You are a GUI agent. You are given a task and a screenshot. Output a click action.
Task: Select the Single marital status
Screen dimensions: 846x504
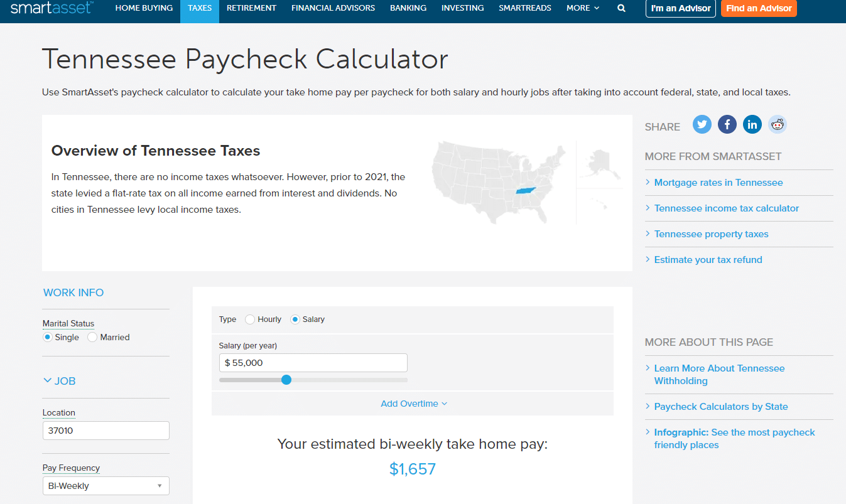(47, 337)
